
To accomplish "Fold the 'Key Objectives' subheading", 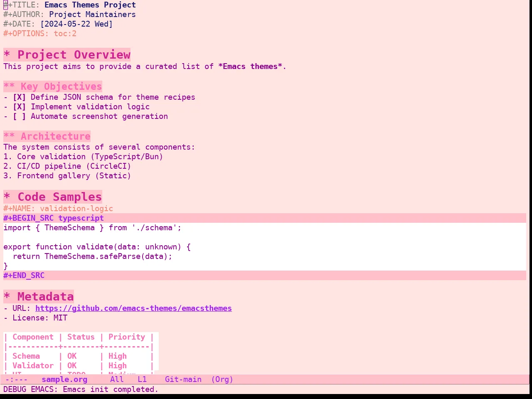I will (x=53, y=86).
